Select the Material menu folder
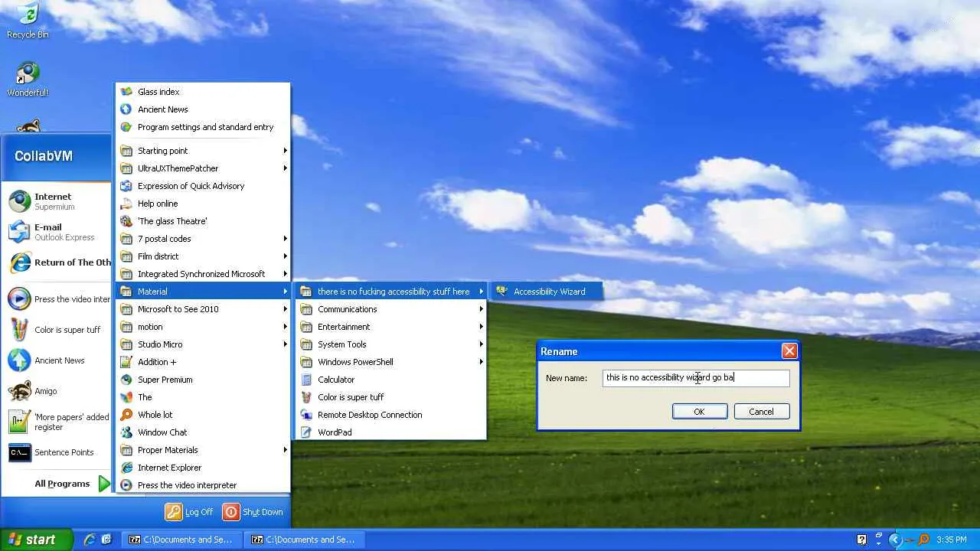This screenshot has width=980, height=551. [x=203, y=292]
